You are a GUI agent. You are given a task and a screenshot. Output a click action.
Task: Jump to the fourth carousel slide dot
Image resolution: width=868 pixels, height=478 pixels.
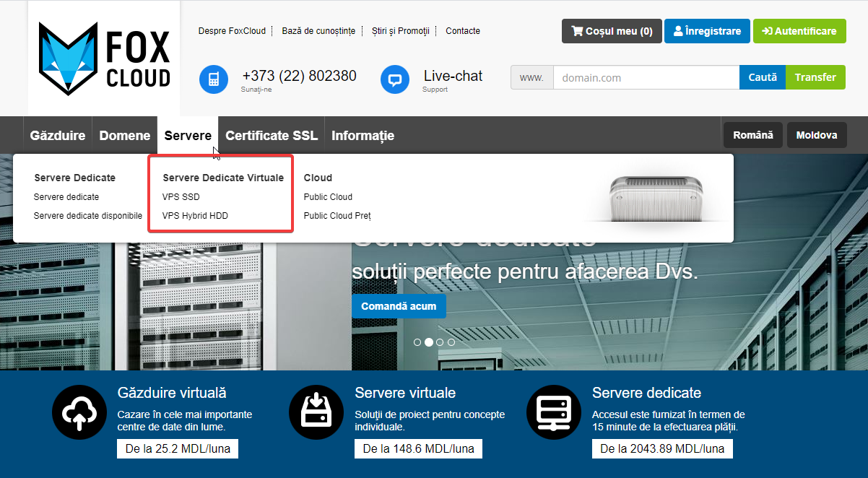pyautogui.click(x=451, y=342)
